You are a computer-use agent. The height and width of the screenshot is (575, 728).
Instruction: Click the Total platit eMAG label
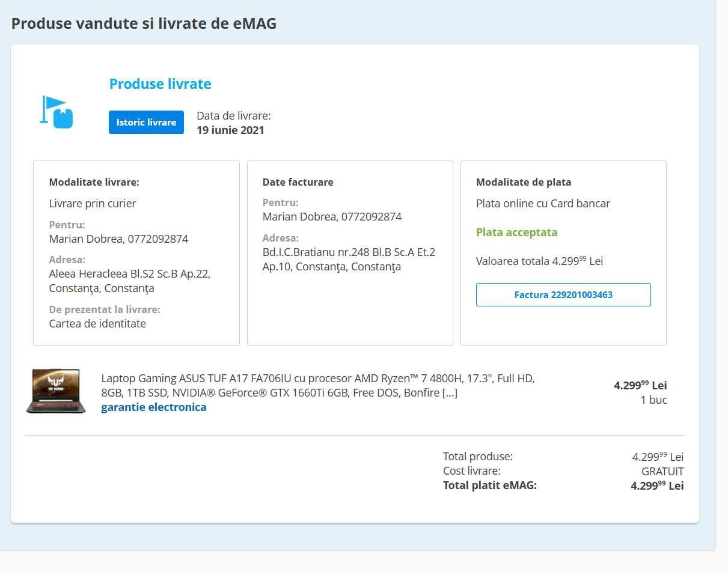click(x=490, y=485)
